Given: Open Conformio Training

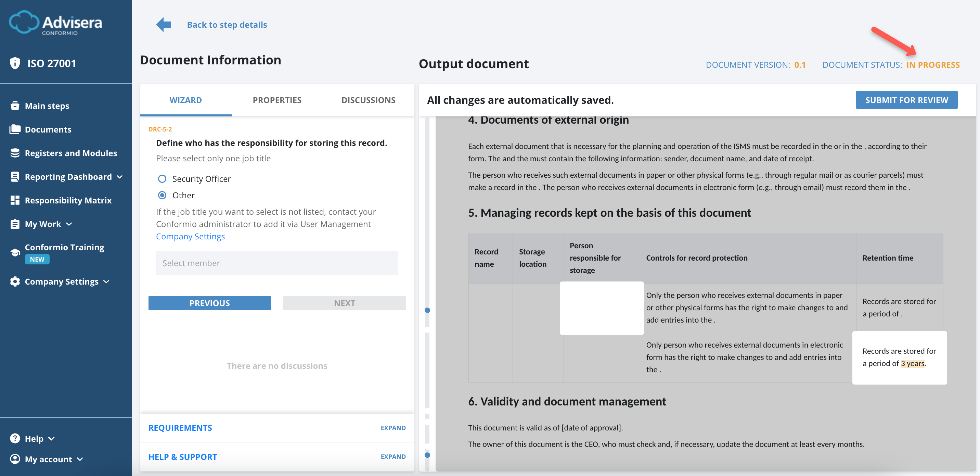Looking at the screenshot, I should (x=64, y=247).
